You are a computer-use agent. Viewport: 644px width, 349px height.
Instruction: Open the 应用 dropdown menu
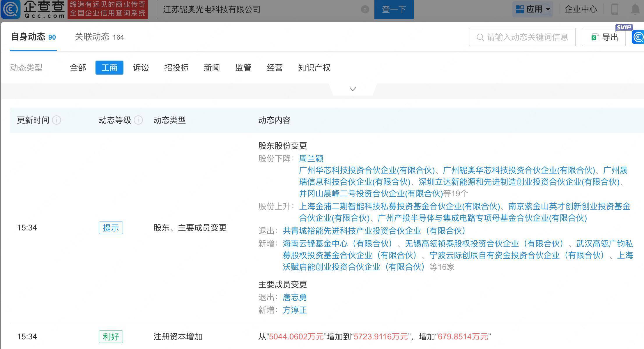click(532, 9)
